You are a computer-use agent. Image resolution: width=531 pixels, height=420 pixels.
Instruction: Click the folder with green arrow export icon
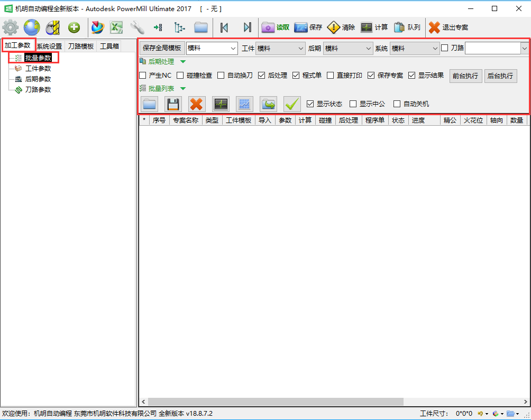click(x=268, y=104)
